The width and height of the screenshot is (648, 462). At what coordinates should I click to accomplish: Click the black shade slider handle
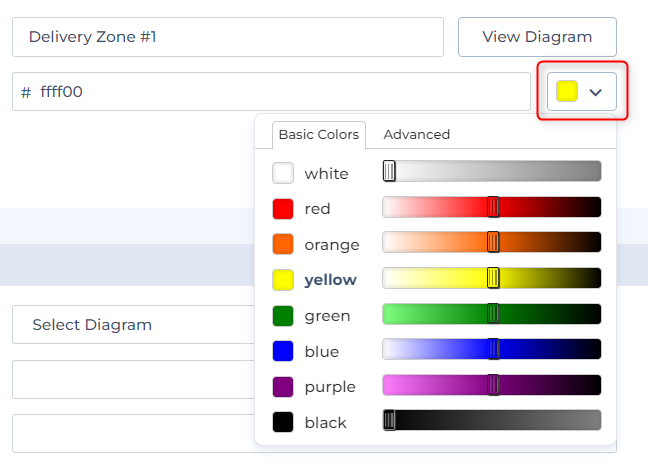389,420
